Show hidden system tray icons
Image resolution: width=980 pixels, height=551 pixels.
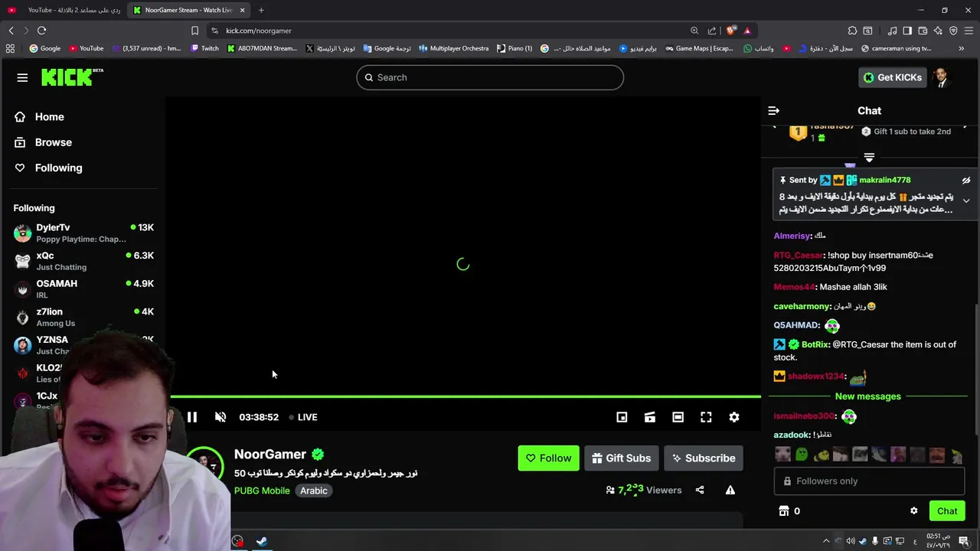point(826,541)
